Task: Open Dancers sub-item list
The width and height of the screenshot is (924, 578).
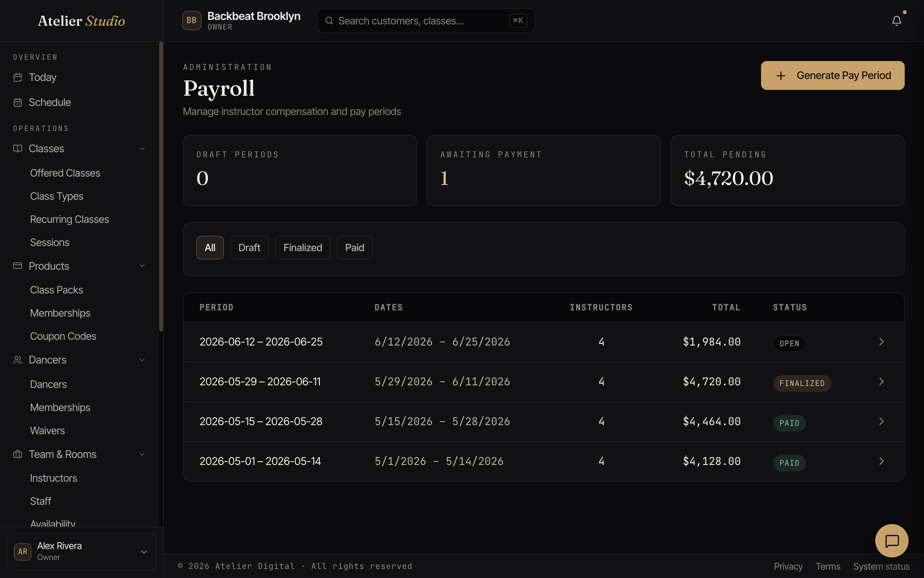Action: tap(48, 384)
